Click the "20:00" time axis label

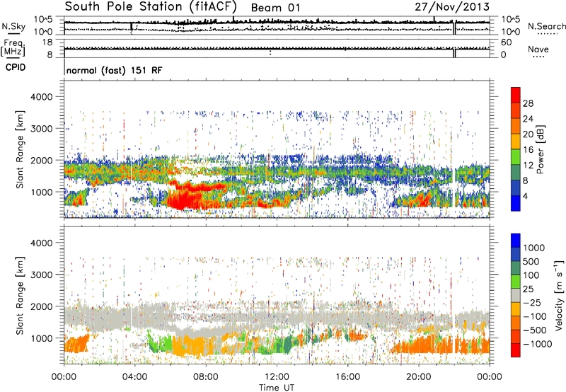[418, 377]
